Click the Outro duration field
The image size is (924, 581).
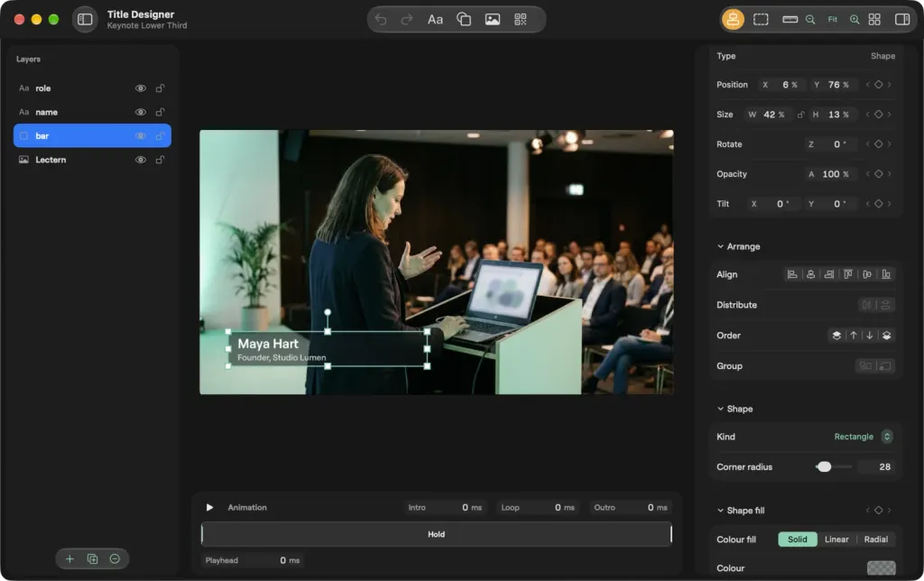[x=631, y=507]
